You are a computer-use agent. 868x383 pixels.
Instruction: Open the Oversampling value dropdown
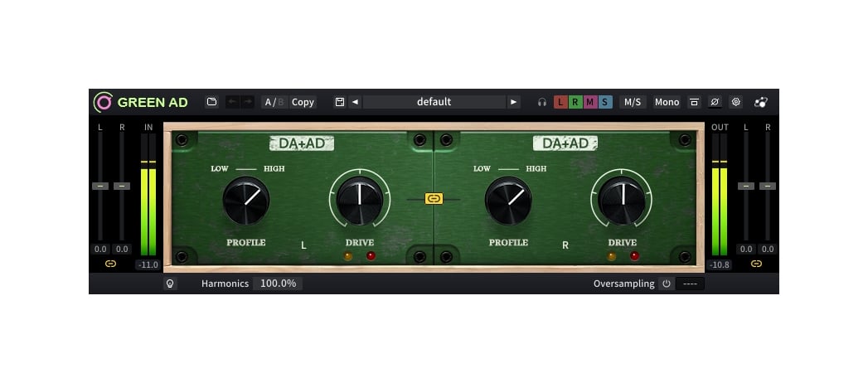pos(690,284)
